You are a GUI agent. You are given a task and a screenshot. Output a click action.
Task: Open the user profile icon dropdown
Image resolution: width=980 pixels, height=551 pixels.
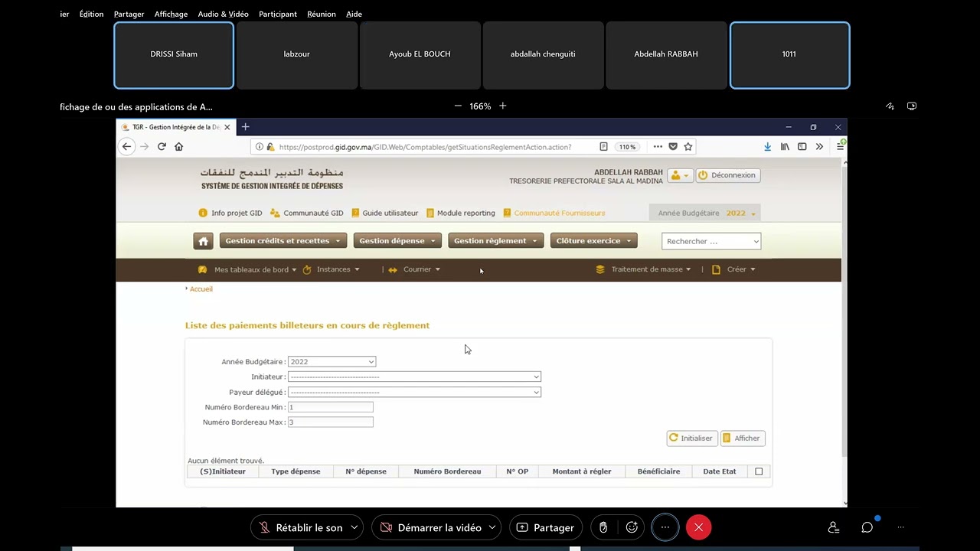[x=679, y=175]
